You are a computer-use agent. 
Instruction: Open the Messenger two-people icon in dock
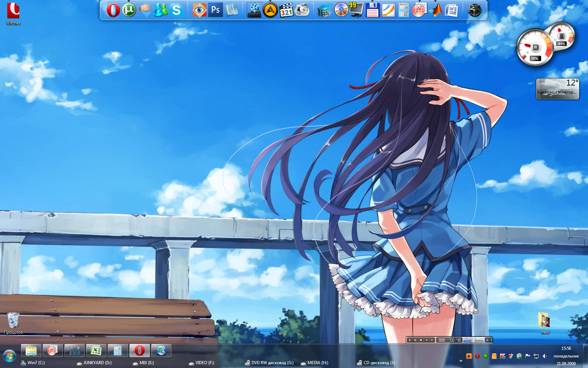tap(161, 10)
